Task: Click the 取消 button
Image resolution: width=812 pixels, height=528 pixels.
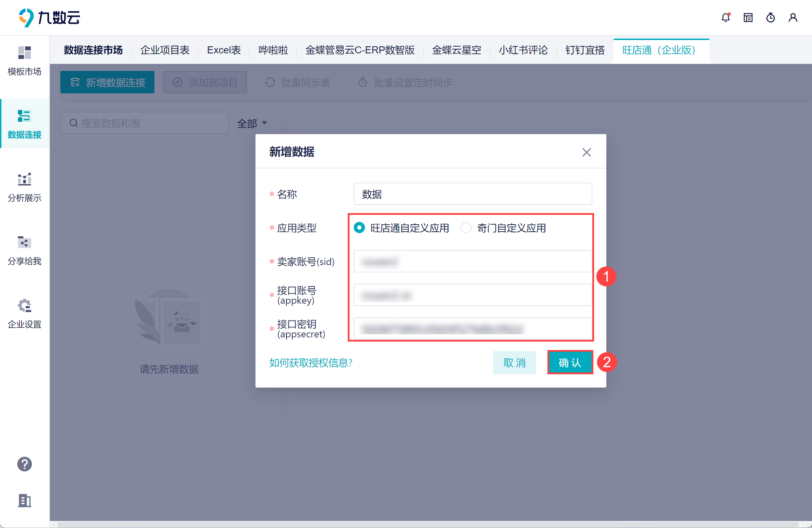Action: click(514, 362)
